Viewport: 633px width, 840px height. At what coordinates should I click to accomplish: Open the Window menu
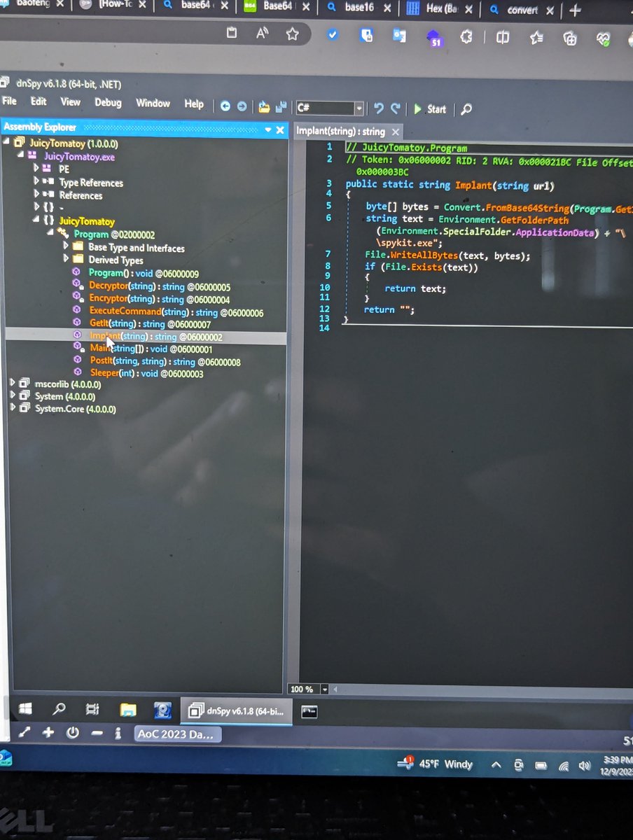(153, 104)
